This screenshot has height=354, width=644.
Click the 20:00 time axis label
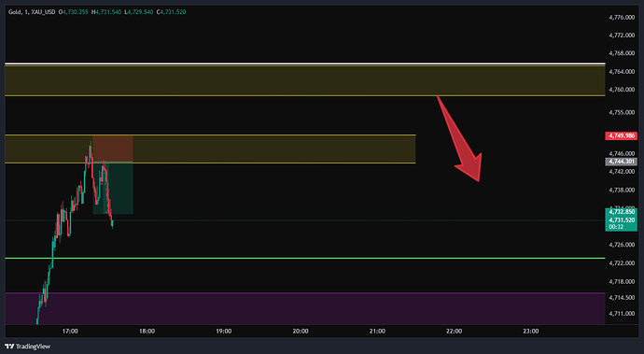[x=301, y=331]
